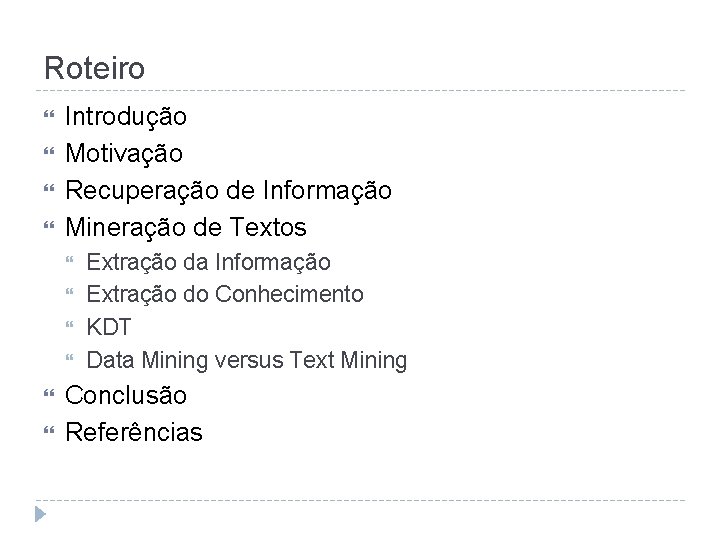Click the bullet icon next to Motivação
Screen dimensions: 720x540
50,154
